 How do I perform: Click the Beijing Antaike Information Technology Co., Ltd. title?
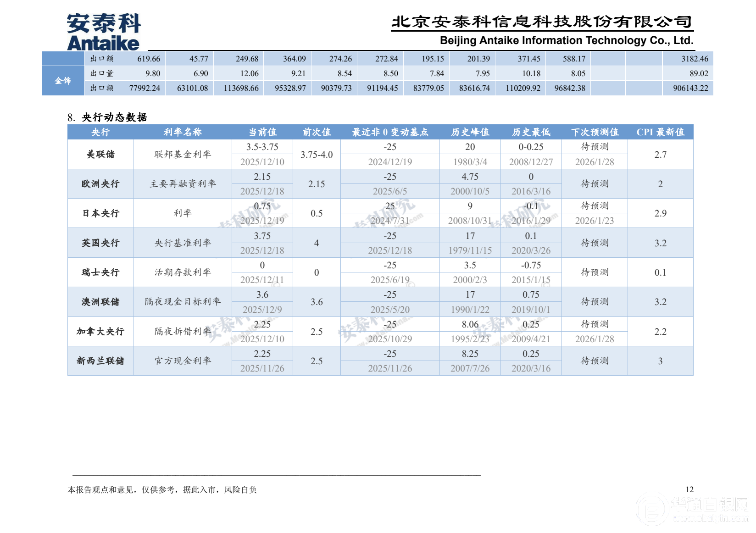566,40
